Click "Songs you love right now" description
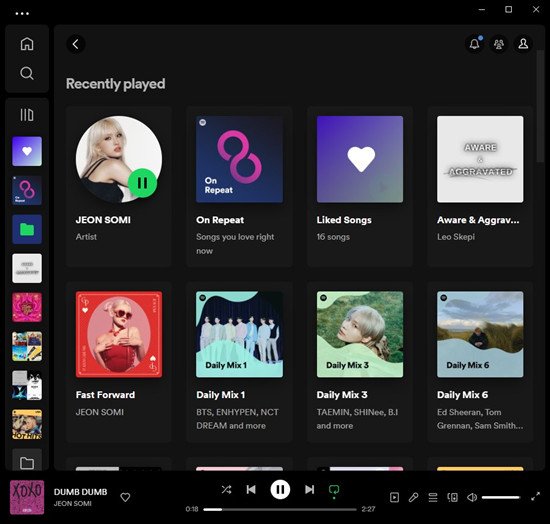550x524 pixels. pos(235,244)
